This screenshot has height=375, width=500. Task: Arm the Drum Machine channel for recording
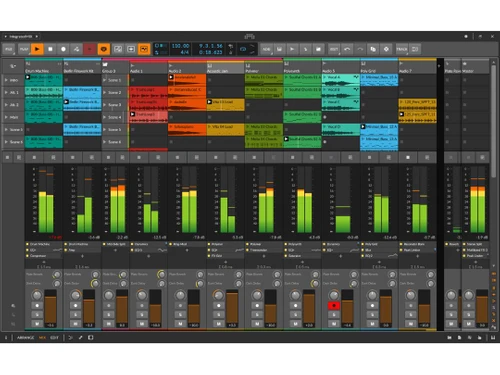(x=37, y=306)
